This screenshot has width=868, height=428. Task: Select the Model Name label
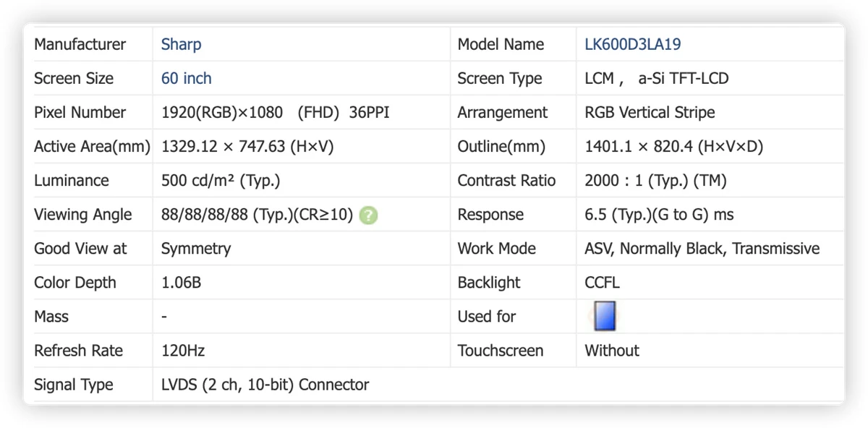pyautogui.click(x=501, y=44)
